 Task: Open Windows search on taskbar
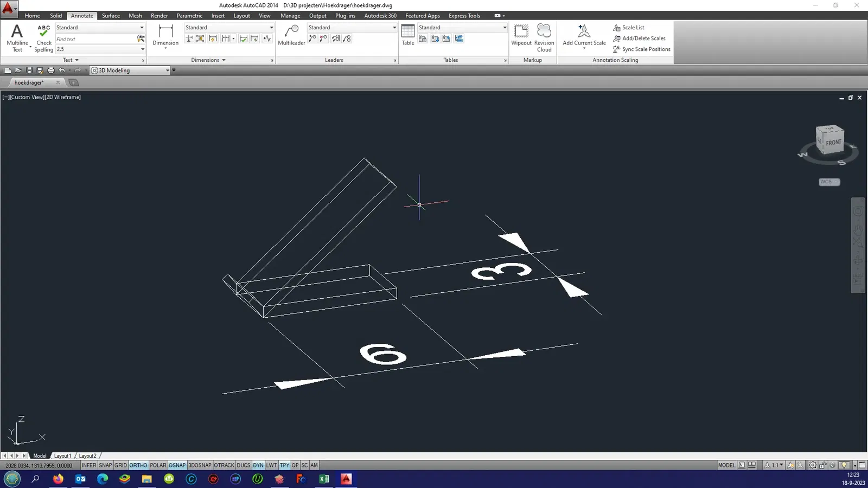tap(36, 479)
